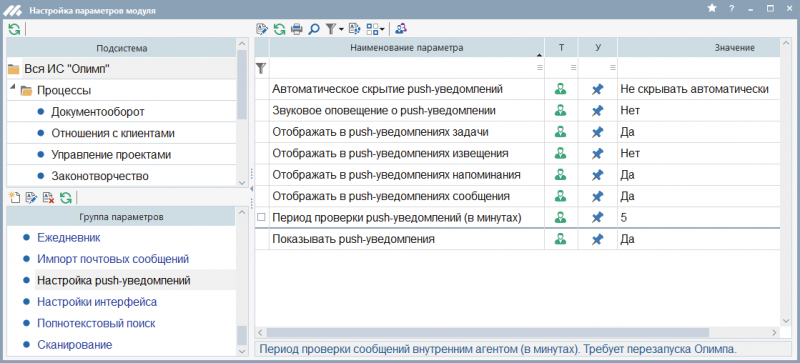Viewport: 800px width, 363px height.
Task: Click the parameter group list scrollbar thumb
Action: (x=242, y=335)
